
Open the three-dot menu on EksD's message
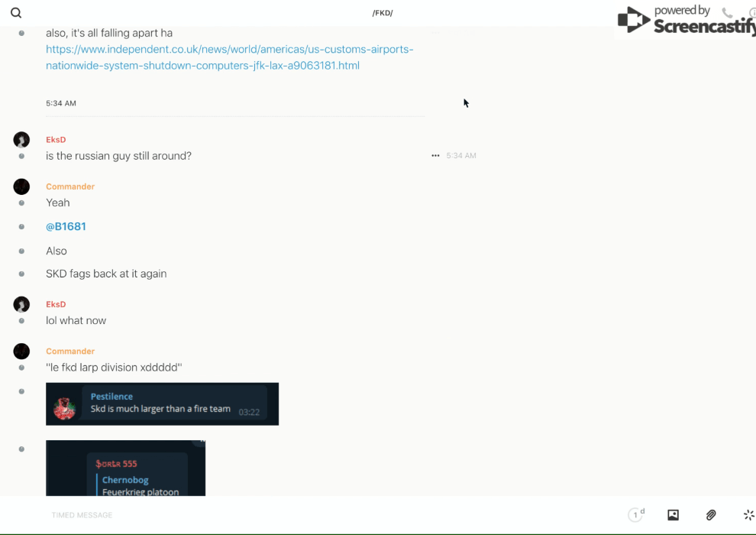pos(435,156)
